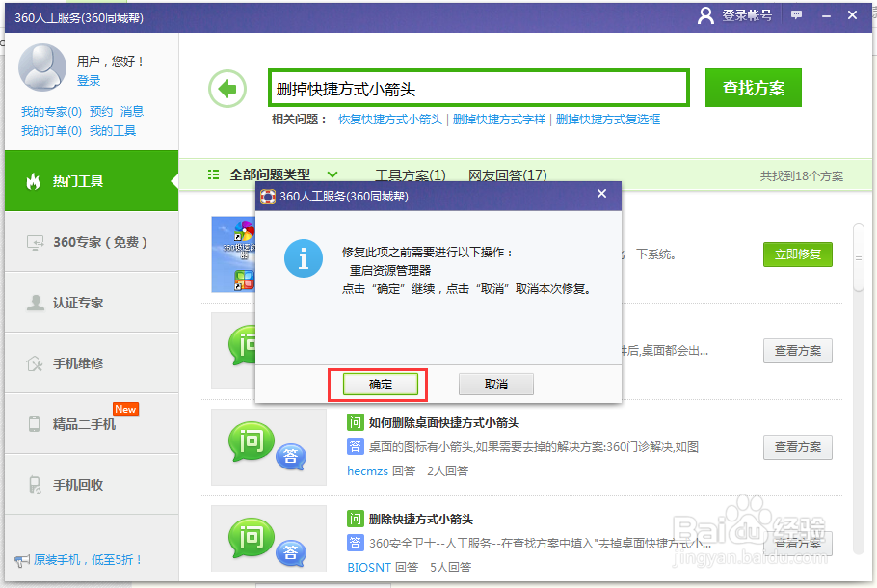Click the 登录 link under the greeting
This screenshot has height=588, width=877.
pos(89,81)
